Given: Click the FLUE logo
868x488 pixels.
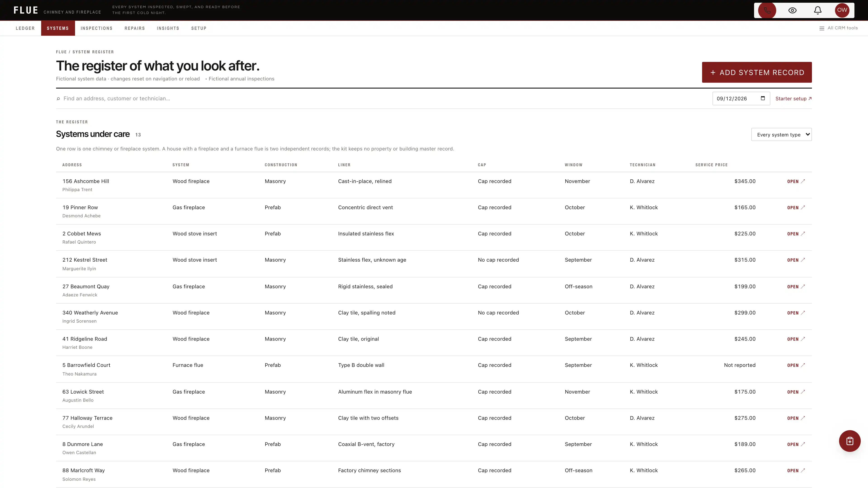Looking at the screenshot, I should tap(26, 10).
